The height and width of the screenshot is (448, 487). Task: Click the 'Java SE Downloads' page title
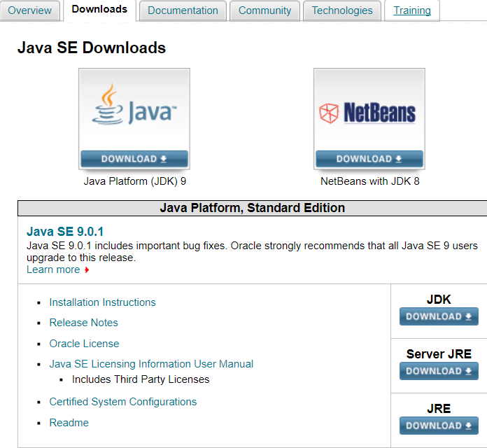(x=92, y=48)
